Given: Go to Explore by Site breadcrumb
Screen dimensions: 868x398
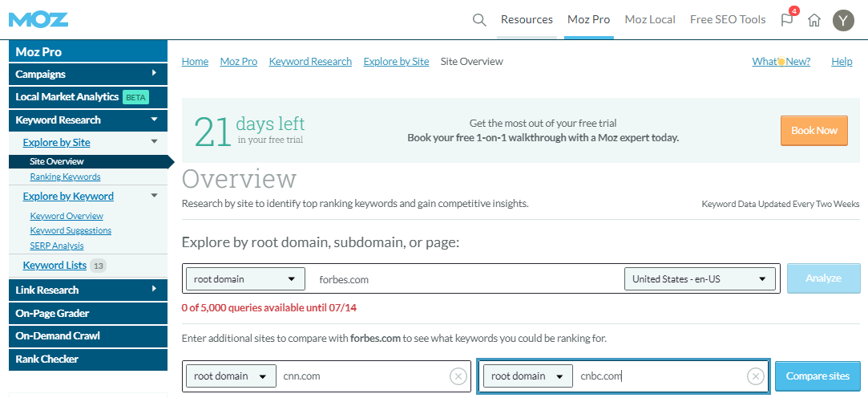Looking at the screenshot, I should coord(397,62).
